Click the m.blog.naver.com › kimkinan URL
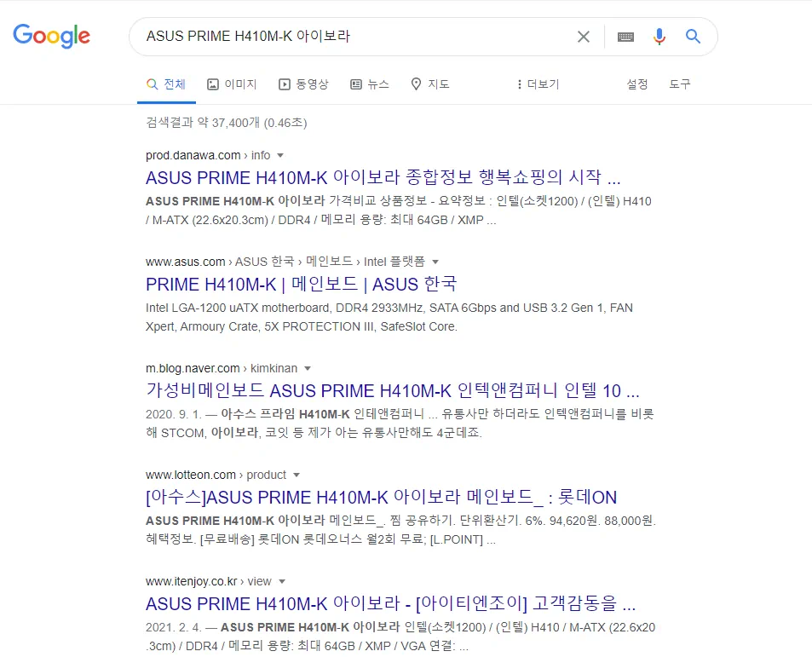 click(222, 369)
